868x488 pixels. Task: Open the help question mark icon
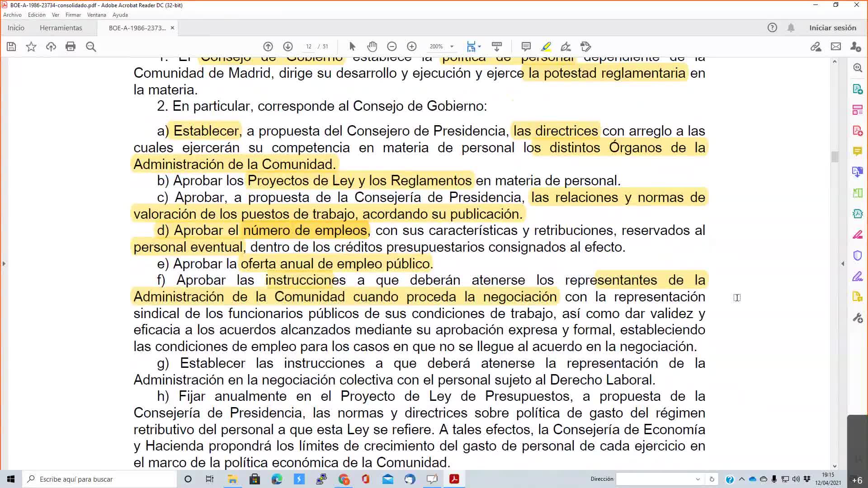(x=772, y=28)
